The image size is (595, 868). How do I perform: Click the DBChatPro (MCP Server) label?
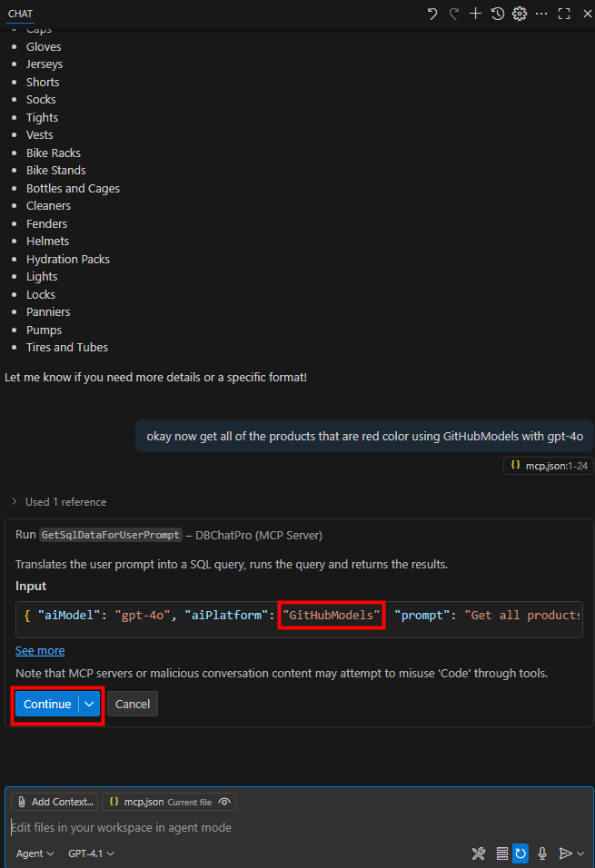point(259,536)
